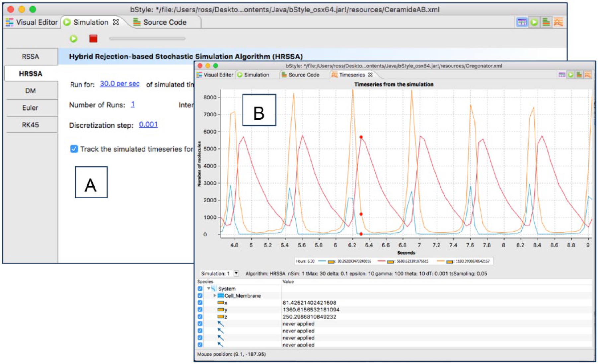Uncheck the species z checkbox

coord(200,317)
